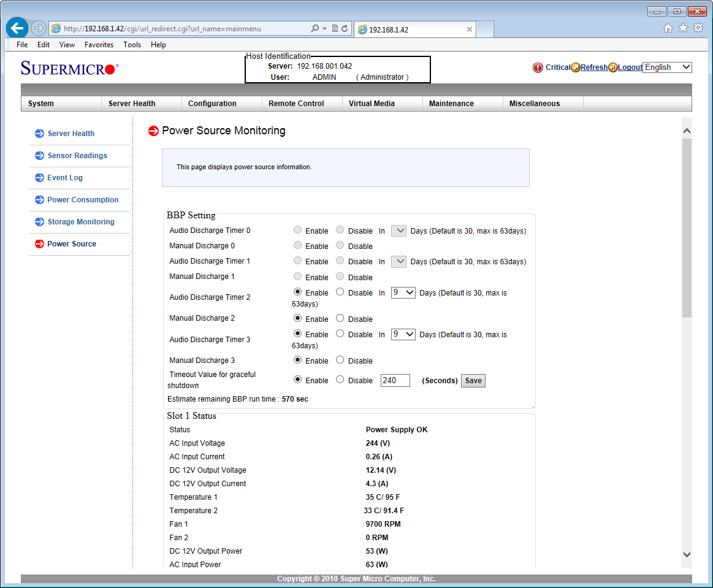Click arrow icon beside Power Consumption
Screen dimensions: 713x588
click(40, 200)
